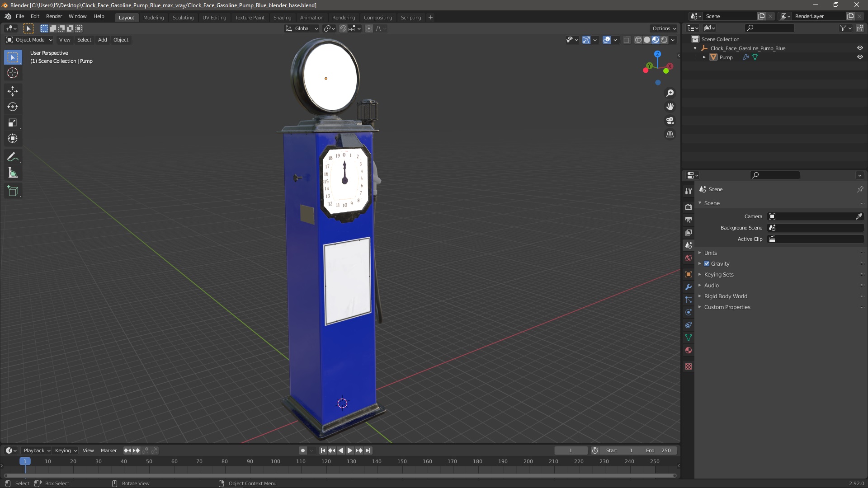Select the Move tool in toolbar
Viewport: 868px width, 488px height.
pyautogui.click(x=13, y=90)
